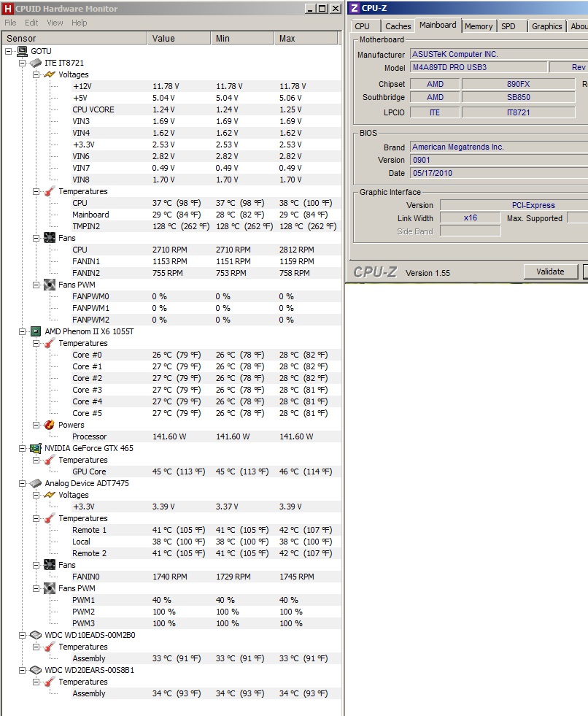Image resolution: width=588 pixels, height=716 pixels.
Task: Open the Edit menu in Hardware Monitor
Action: [x=31, y=23]
